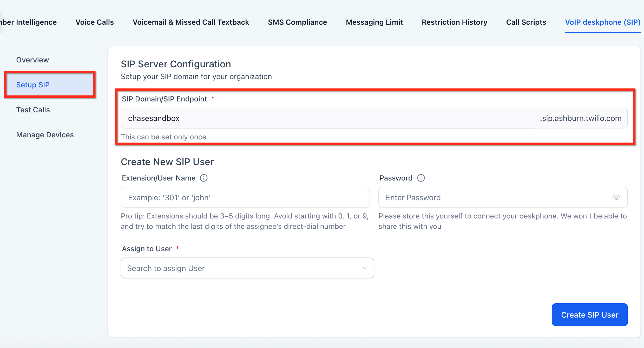Toggle password visibility eye icon
Viewport: 644px width, 348px height.
(x=616, y=197)
